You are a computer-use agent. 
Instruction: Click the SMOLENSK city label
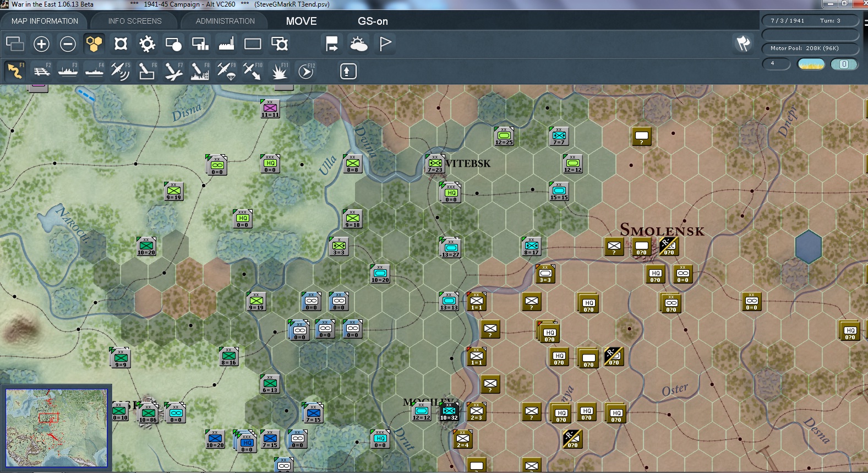[662, 230]
